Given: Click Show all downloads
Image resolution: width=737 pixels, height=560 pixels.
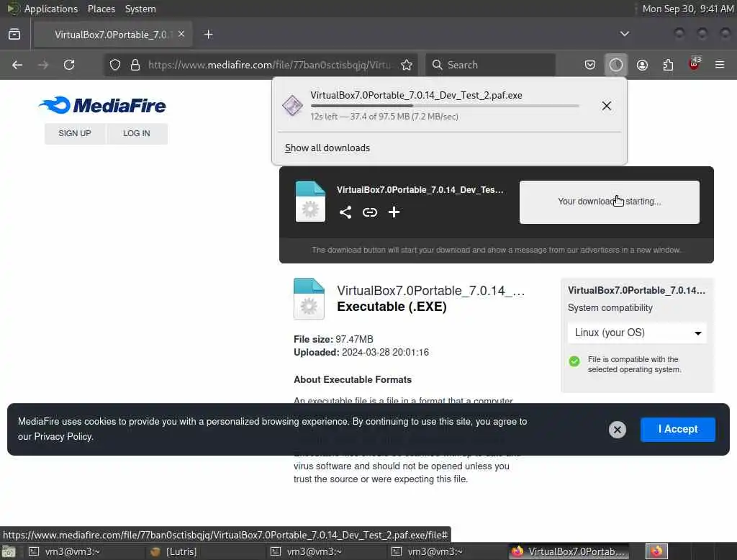Looking at the screenshot, I should pyautogui.click(x=327, y=148).
